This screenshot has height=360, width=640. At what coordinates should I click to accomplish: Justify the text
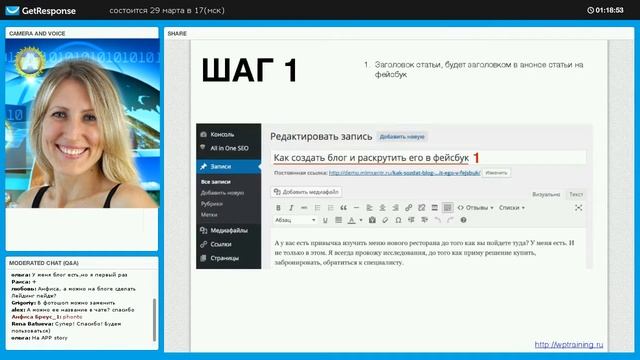(338, 220)
